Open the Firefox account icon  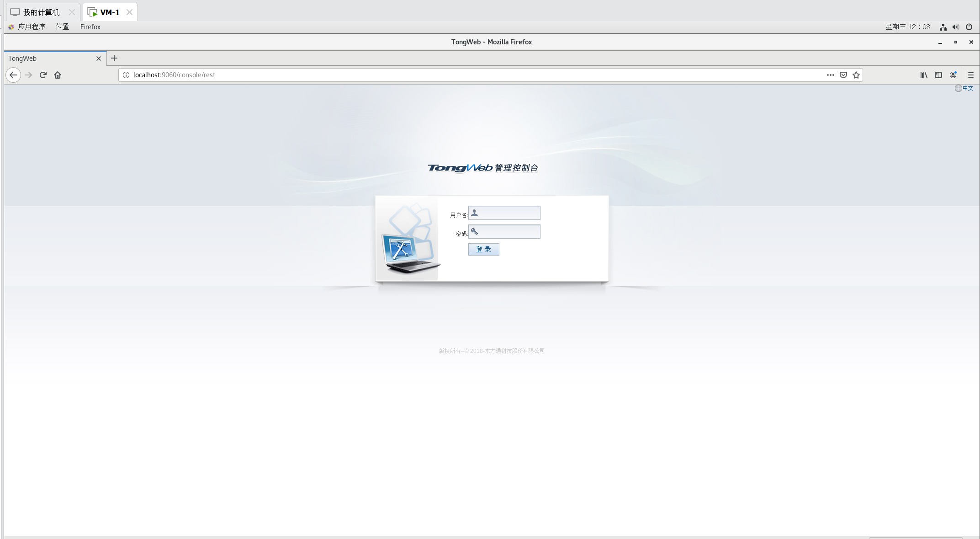click(x=953, y=75)
